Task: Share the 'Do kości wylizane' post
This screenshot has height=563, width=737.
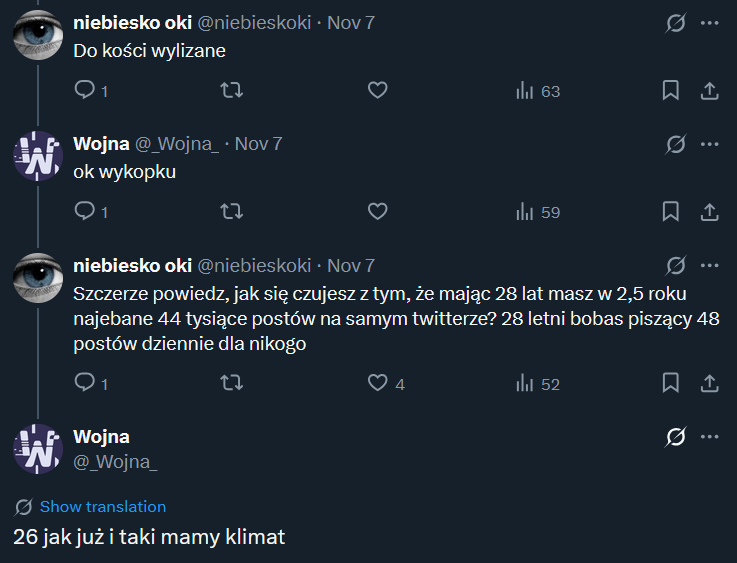Action: pos(709,91)
